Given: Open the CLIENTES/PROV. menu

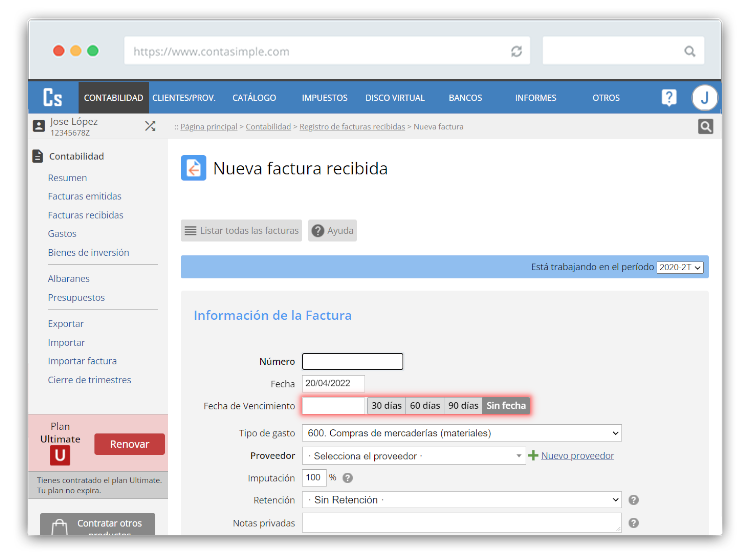Looking at the screenshot, I should click(184, 98).
